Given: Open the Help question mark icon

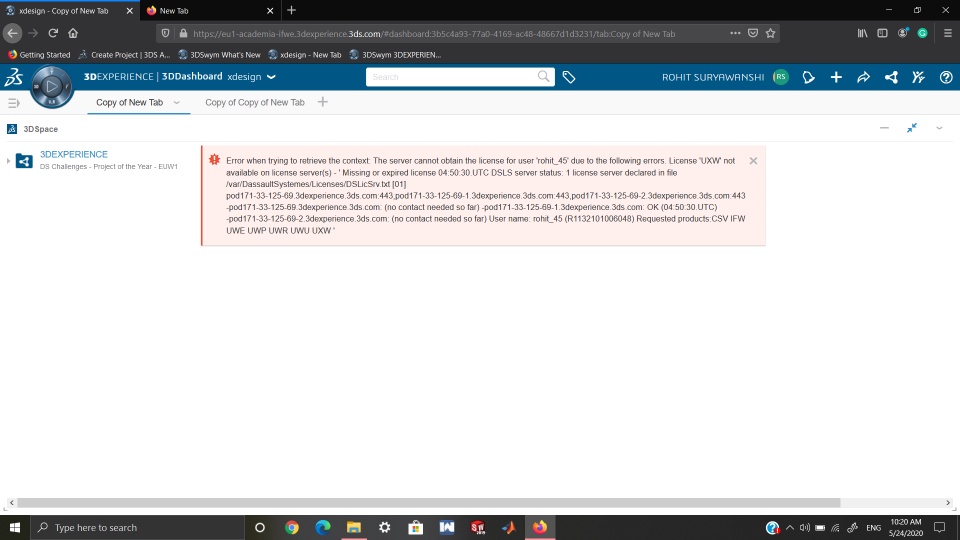Looking at the screenshot, I should coord(946,77).
